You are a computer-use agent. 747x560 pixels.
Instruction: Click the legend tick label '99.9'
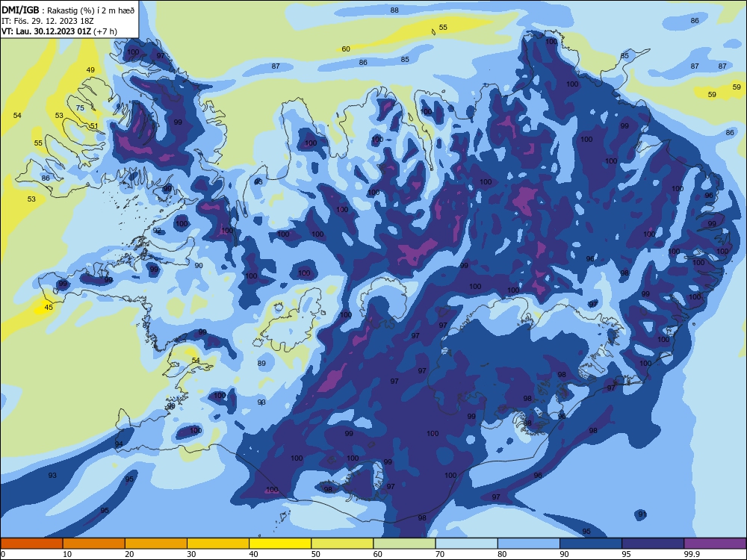692,554
